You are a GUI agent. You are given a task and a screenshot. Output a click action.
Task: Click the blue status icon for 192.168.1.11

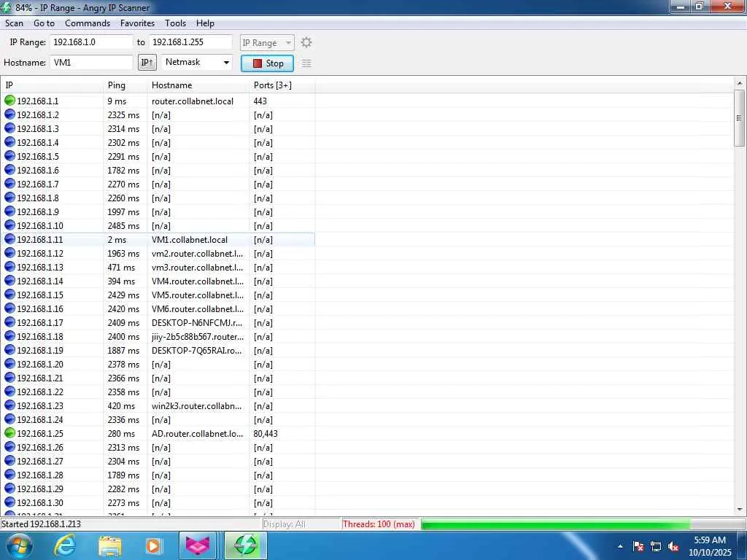click(9, 239)
